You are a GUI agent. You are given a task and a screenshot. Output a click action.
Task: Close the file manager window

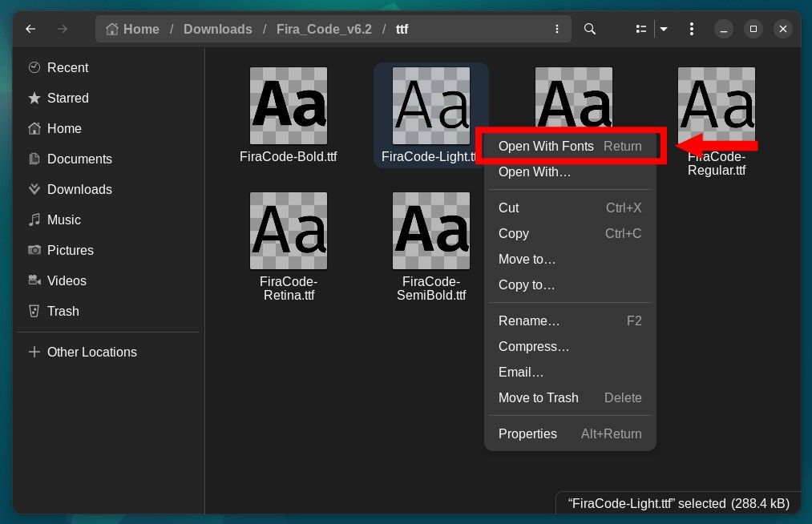(x=783, y=29)
